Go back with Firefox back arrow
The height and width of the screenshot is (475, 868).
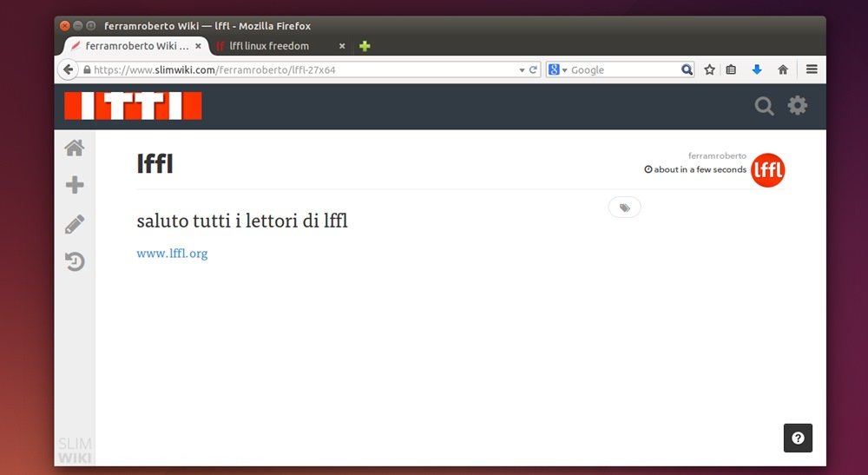pos(68,69)
